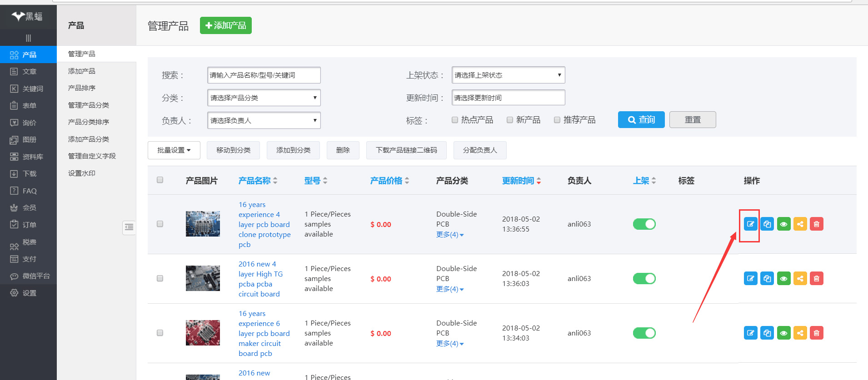Sort by 更新时间 column arrows
868x380 pixels.
point(539,181)
